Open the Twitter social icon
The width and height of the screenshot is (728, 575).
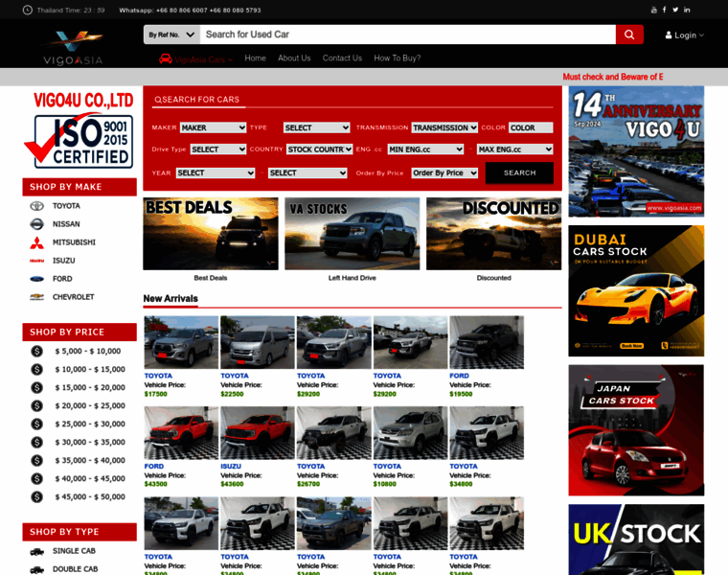click(x=675, y=10)
